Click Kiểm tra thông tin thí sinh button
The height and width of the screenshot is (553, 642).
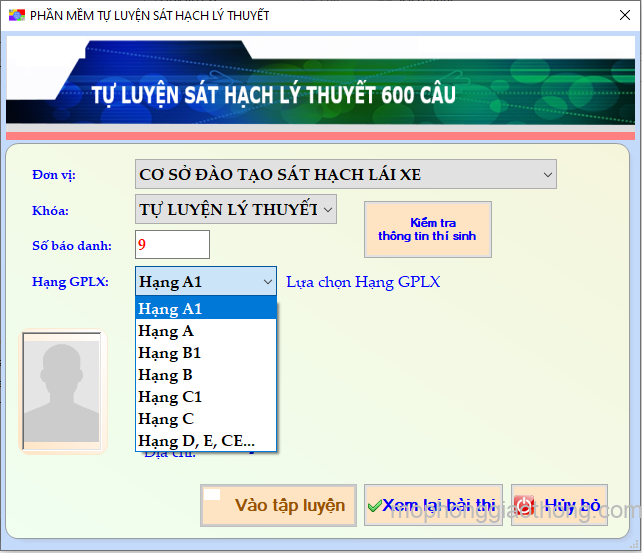(427, 230)
